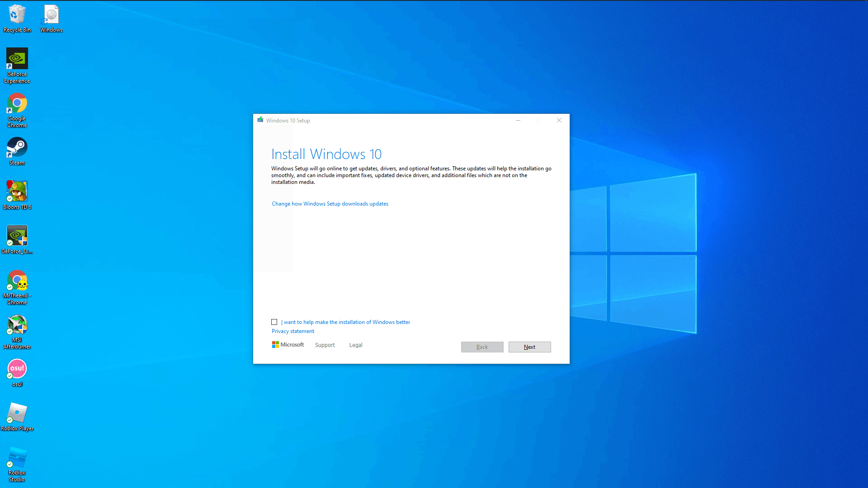Open Legal information page
Image resolution: width=868 pixels, height=488 pixels.
(356, 345)
